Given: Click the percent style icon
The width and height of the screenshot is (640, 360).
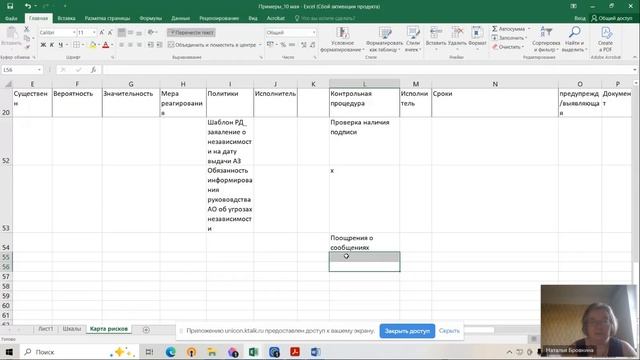Looking at the screenshot, I should click(x=283, y=45).
